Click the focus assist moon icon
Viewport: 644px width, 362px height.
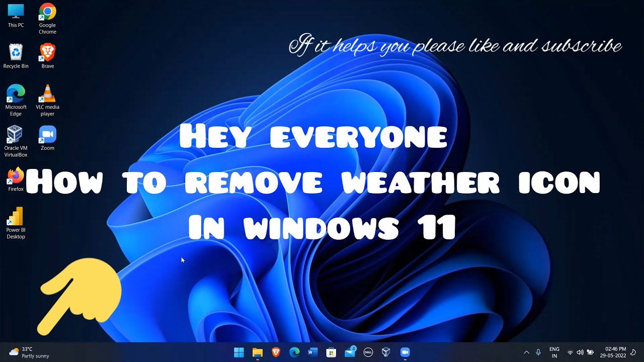click(634, 352)
